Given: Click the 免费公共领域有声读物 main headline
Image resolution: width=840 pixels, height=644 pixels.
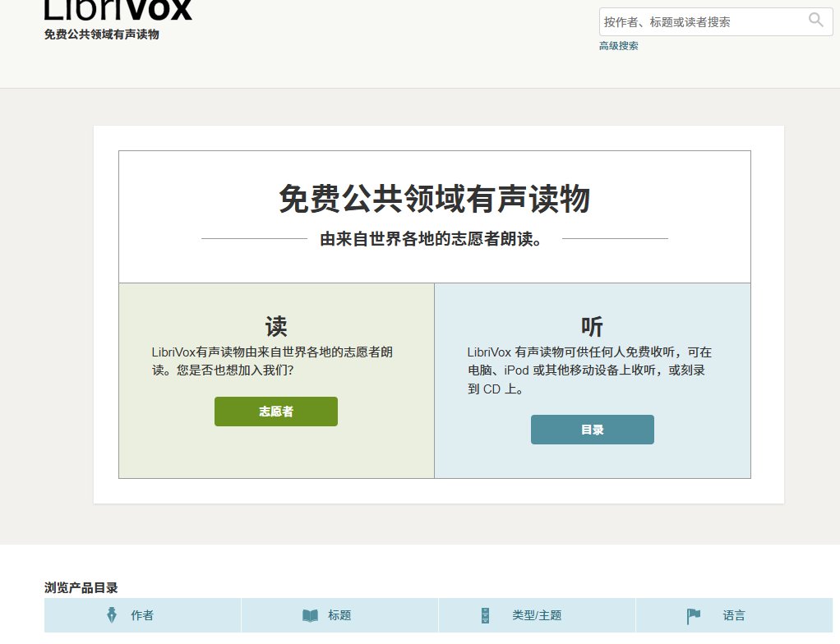Looking at the screenshot, I should pos(435,199).
